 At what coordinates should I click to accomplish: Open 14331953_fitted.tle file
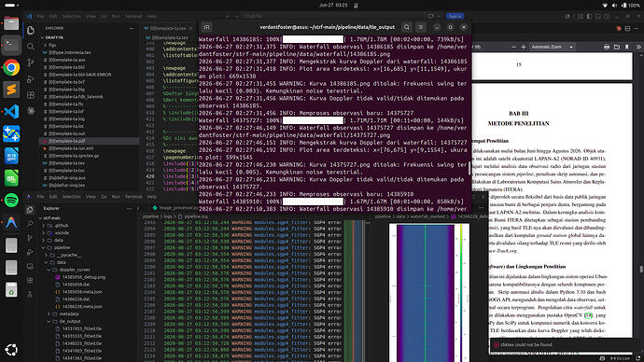click(82, 328)
